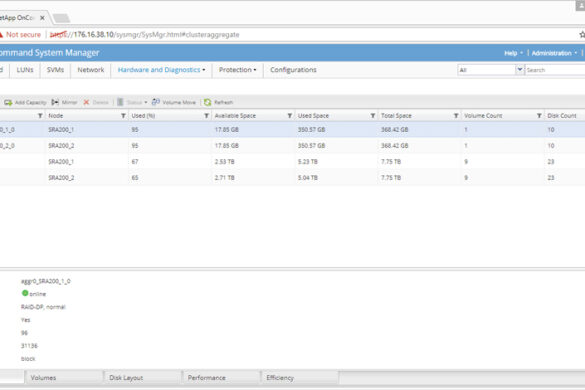585x390 pixels.
Task: Open the All search scope dropdown arrow
Action: click(x=520, y=69)
